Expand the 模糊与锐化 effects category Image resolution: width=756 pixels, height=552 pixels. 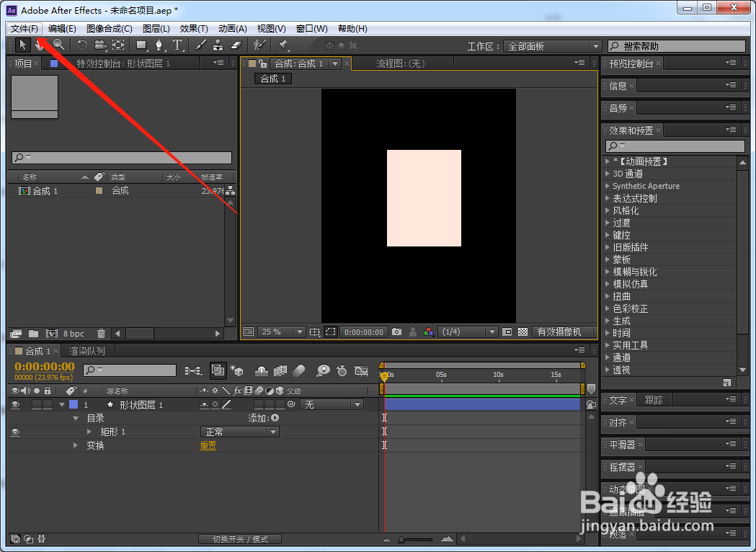[x=608, y=272]
